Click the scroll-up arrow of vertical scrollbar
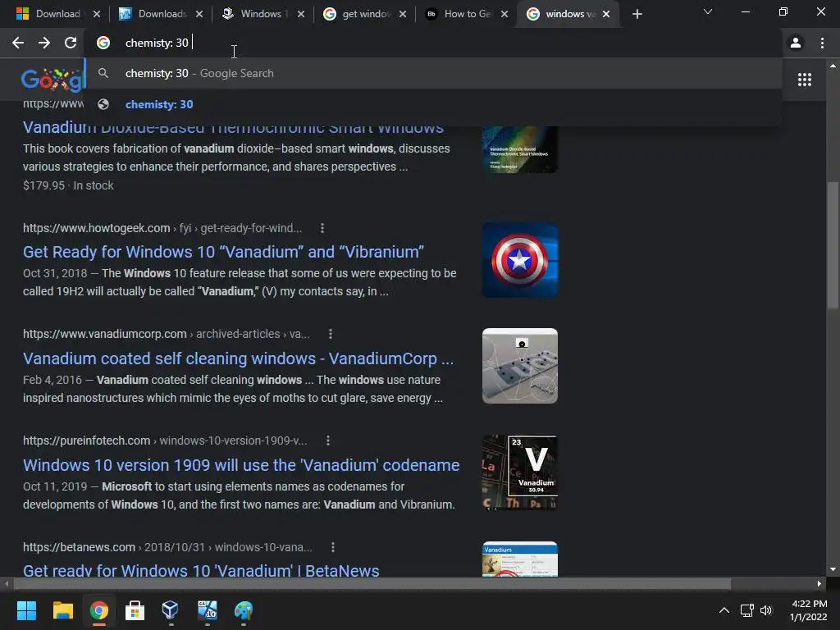The height and width of the screenshot is (630, 840). click(x=833, y=66)
